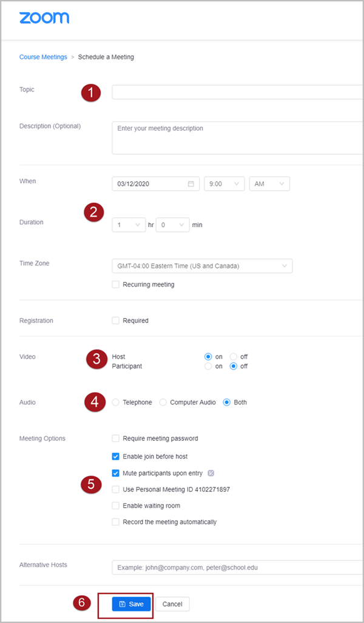This screenshot has width=364, height=623.
Task: Check Registration Required box
Action: (115, 321)
